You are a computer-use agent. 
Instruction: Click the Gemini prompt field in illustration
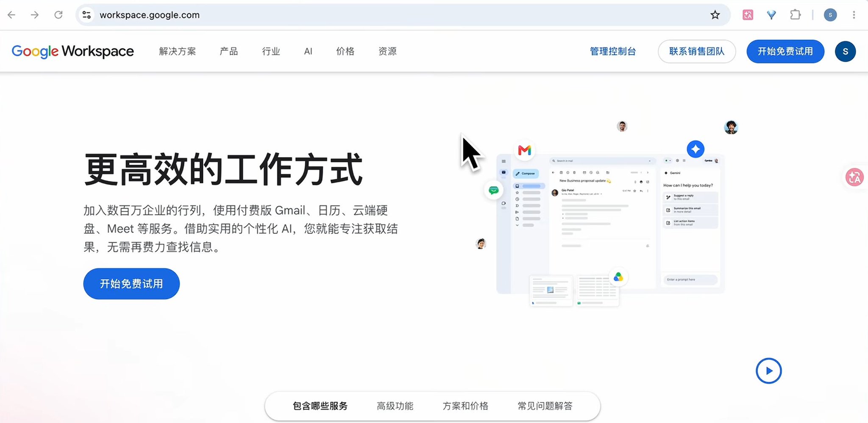click(x=690, y=279)
